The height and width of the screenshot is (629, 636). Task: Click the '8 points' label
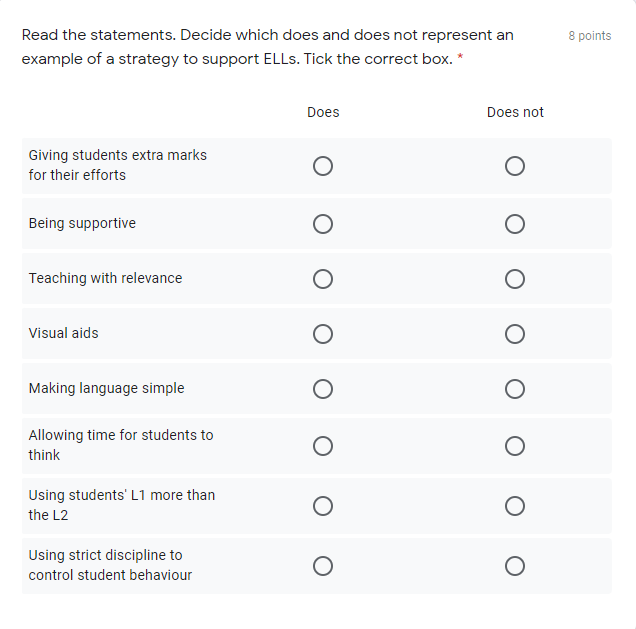pyautogui.click(x=590, y=36)
